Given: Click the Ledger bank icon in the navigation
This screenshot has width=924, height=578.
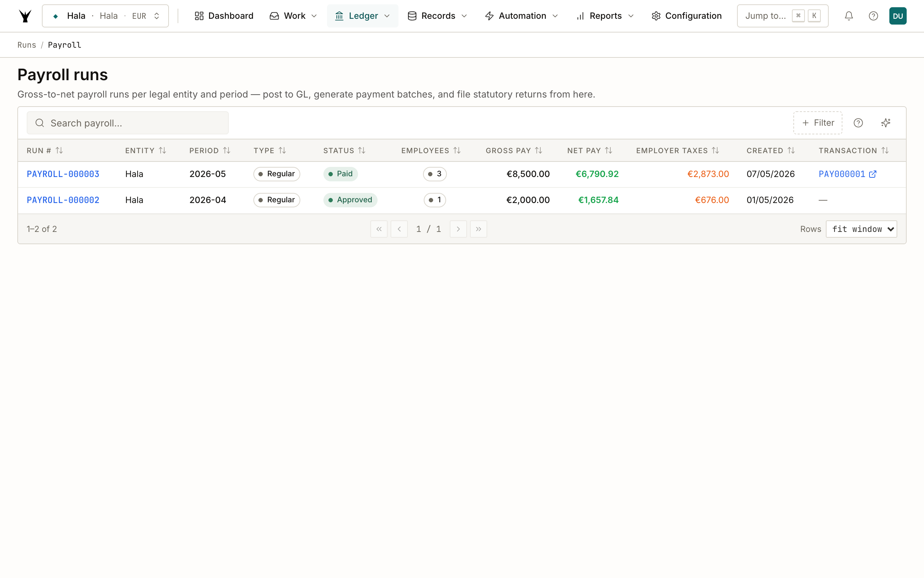Looking at the screenshot, I should (x=339, y=16).
